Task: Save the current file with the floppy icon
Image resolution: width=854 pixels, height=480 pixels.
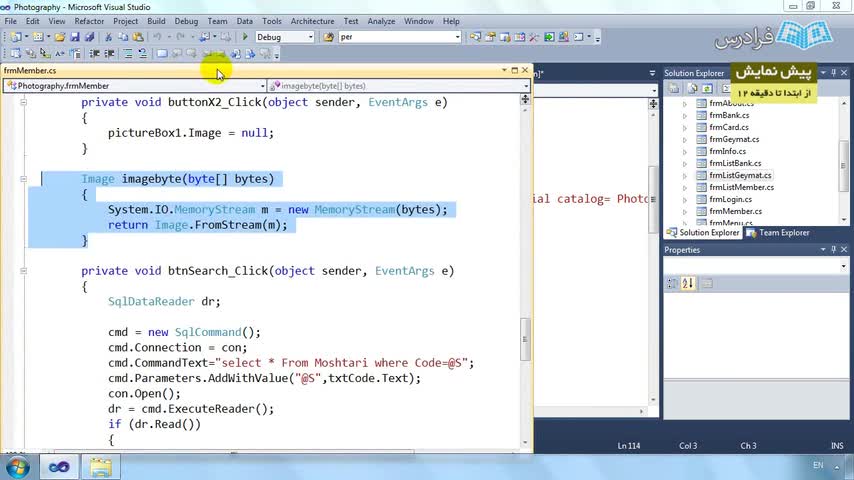Action: pyautogui.click(x=75, y=37)
